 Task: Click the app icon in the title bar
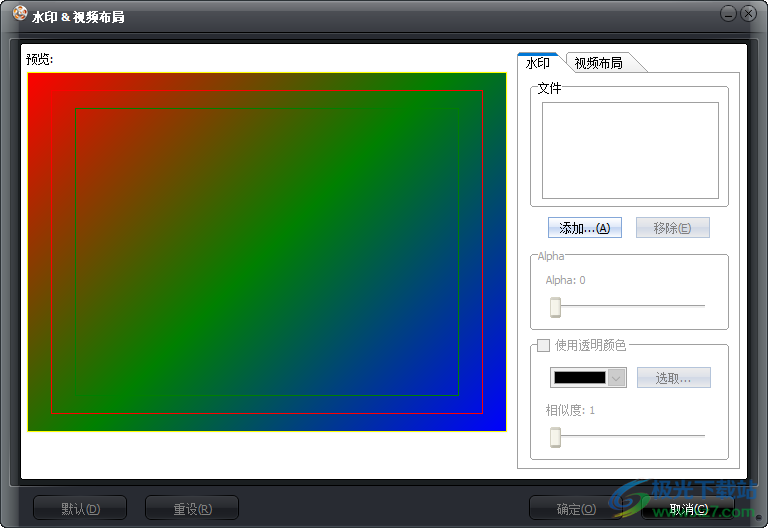tap(19, 15)
